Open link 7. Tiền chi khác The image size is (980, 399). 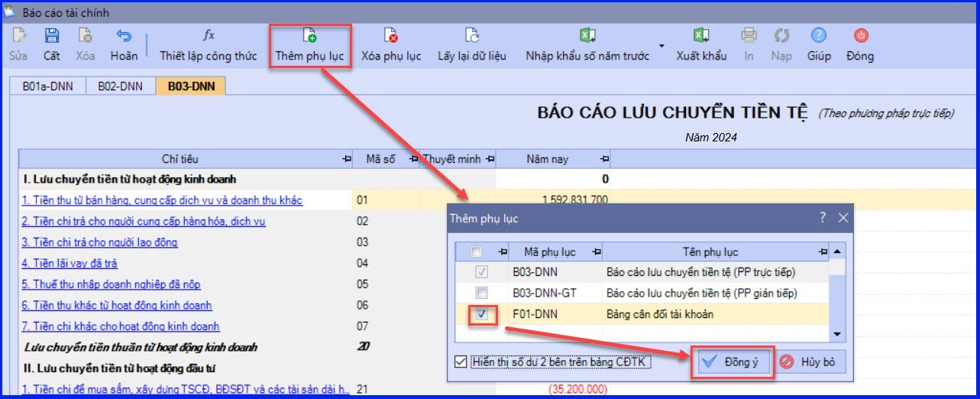[x=121, y=326]
